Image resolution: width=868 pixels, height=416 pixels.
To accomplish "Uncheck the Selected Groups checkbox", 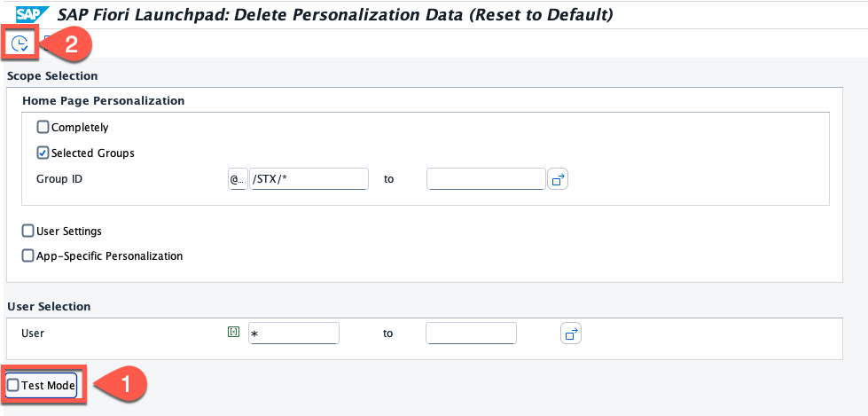I will (43, 153).
